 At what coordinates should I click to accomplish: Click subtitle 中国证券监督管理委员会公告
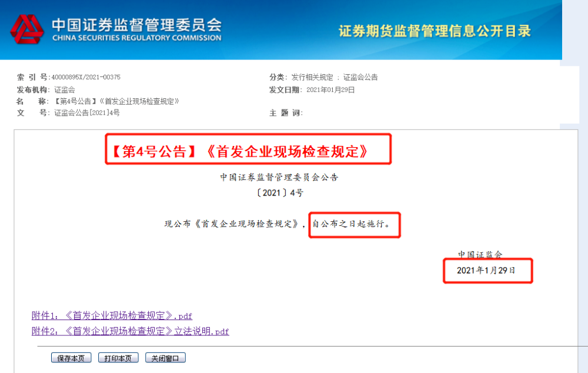pyautogui.click(x=279, y=177)
